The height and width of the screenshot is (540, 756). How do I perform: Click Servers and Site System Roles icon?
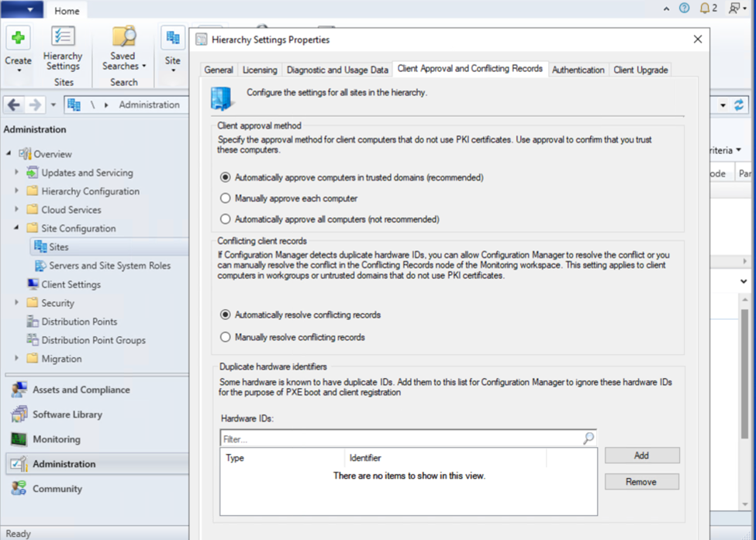[40, 266]
